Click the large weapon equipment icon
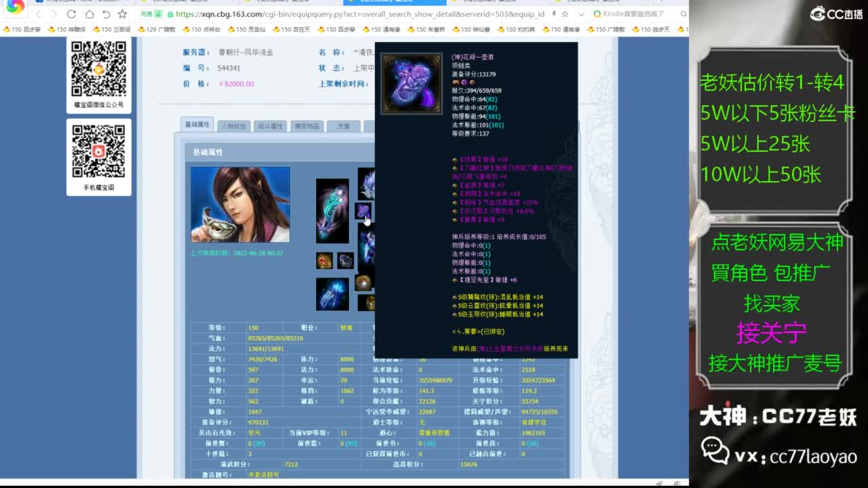Image resolution: width=868 pixels, height=488 pixels. 332,211
